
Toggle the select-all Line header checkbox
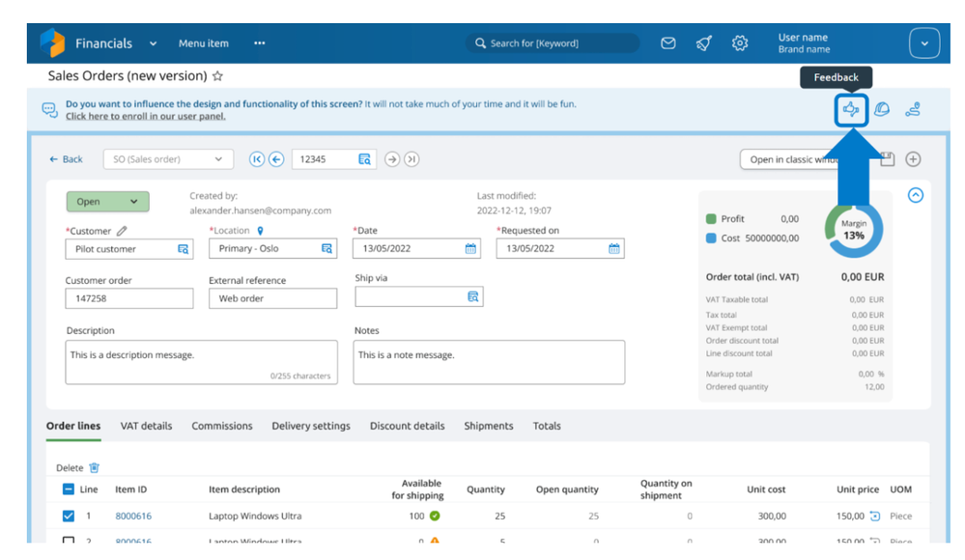pyautogui.click(x=69, y=490)
